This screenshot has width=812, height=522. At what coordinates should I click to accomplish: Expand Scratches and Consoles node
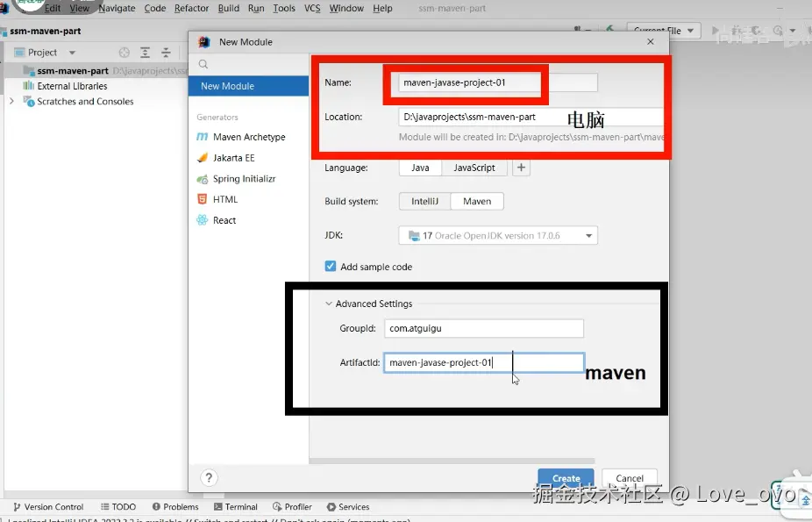tap(11, 101)
